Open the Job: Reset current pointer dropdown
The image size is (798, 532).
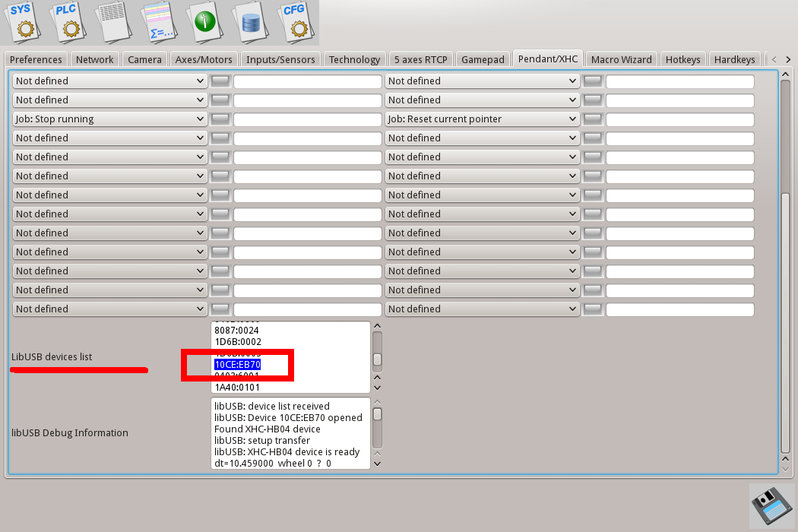coord(483,119)
